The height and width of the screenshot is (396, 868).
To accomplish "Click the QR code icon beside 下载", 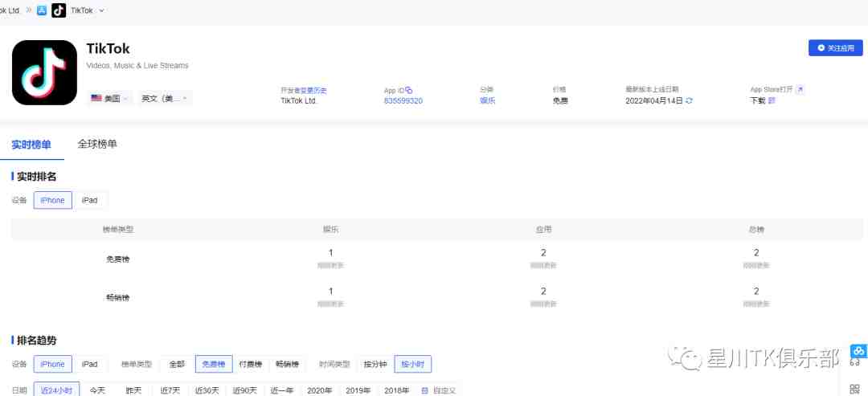I will 772,100.
